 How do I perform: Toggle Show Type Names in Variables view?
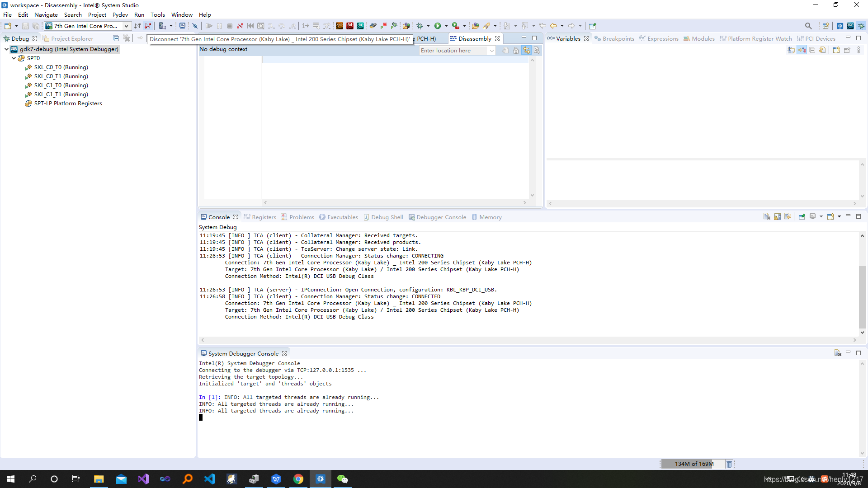[791, 50]
